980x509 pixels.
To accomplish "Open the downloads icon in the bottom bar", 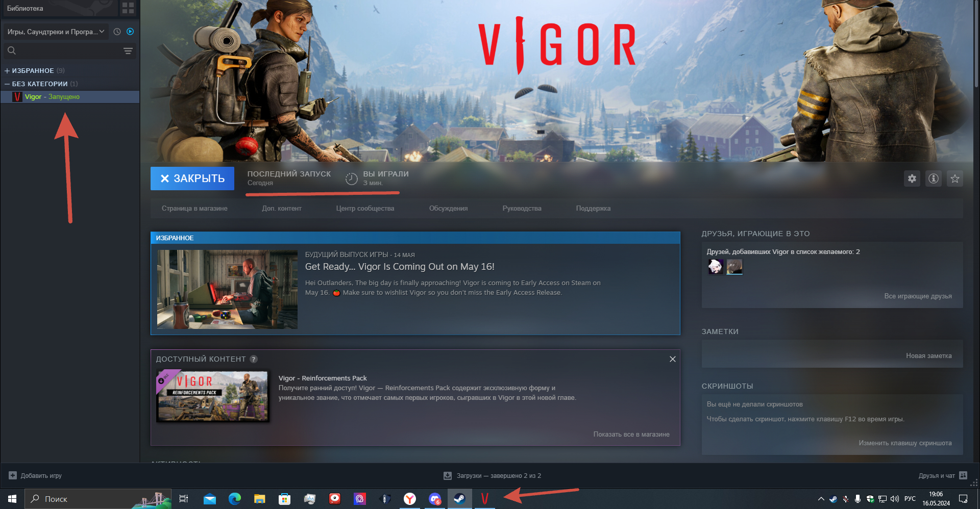I will coord(448,475).
